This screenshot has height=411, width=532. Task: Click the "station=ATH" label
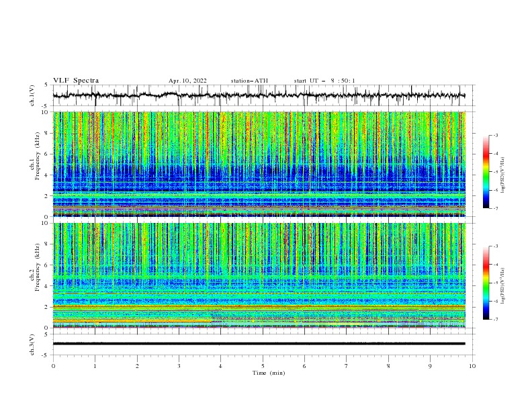click(249, 81)
